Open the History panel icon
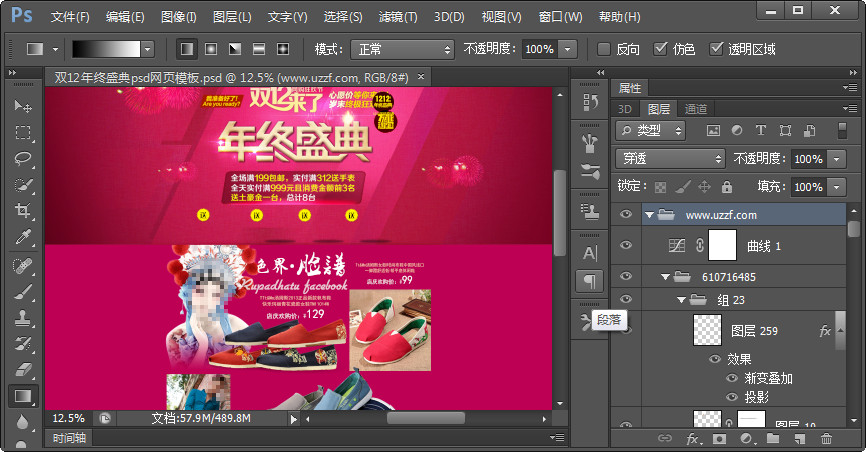The image size is (866, 452). tap(590, 102)
